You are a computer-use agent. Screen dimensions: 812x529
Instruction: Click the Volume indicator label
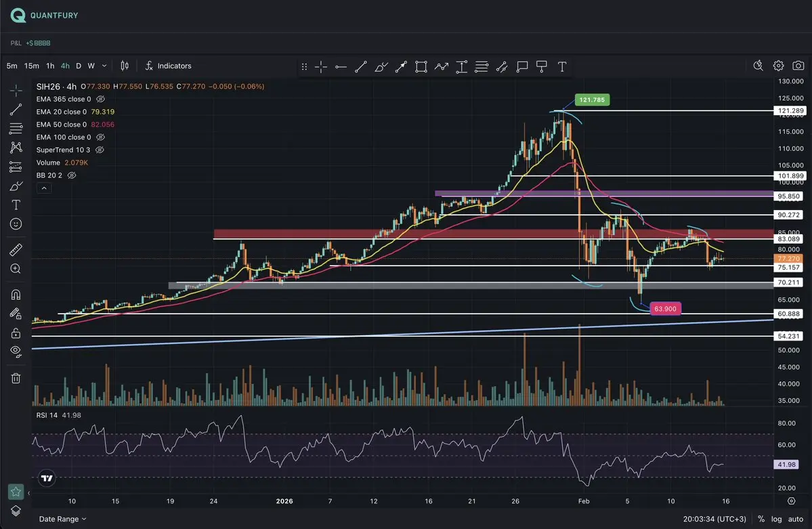pyautogui.click(x=48, y=163)
